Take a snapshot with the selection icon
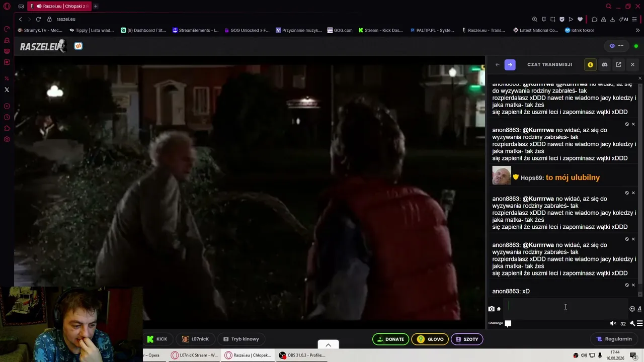The height and width of the screenshot is (362, 644). tap(553, 19)
